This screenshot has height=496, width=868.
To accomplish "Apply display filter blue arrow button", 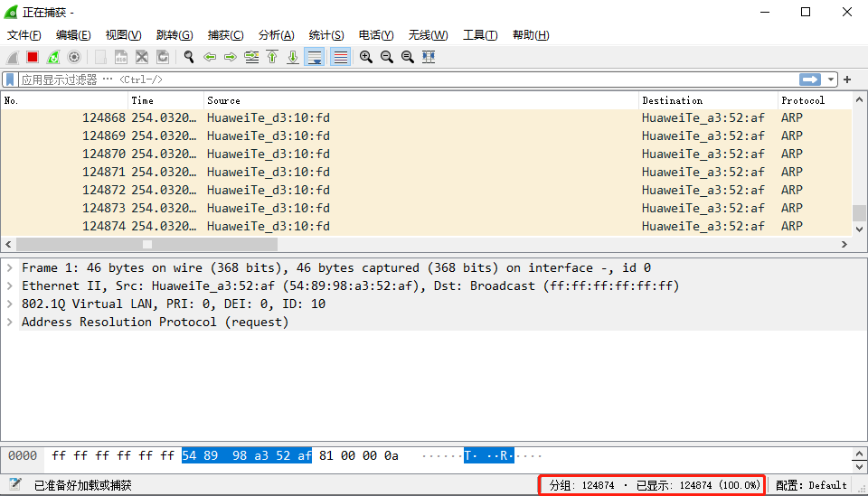I will 810,80.
